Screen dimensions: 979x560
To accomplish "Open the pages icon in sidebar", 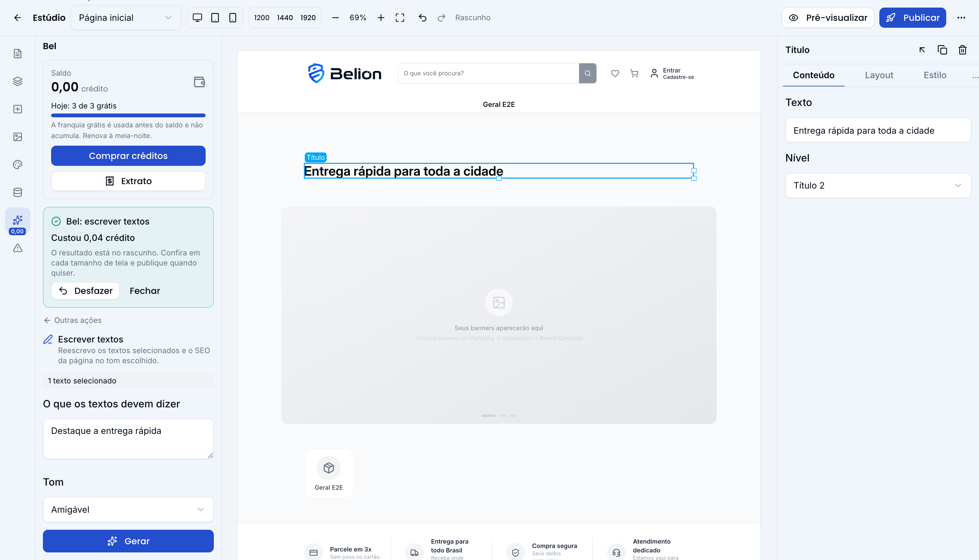I will point(18,54).
